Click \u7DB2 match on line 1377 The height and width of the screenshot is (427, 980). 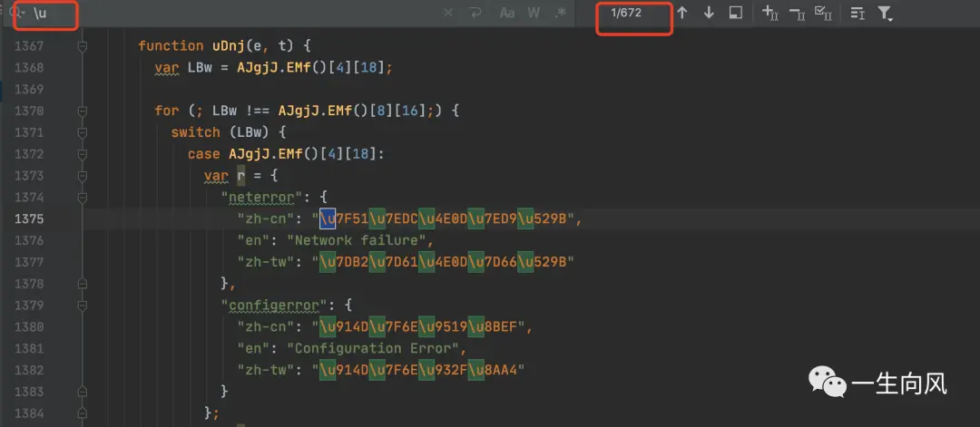(x=344, y=263)
